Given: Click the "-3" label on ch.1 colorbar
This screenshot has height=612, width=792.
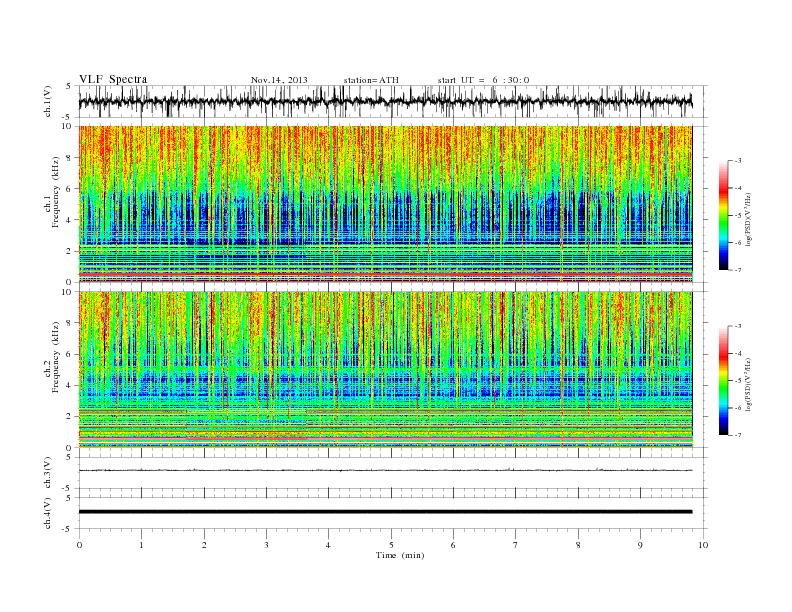Looking at the screenshot, I should tap(737, 161).
